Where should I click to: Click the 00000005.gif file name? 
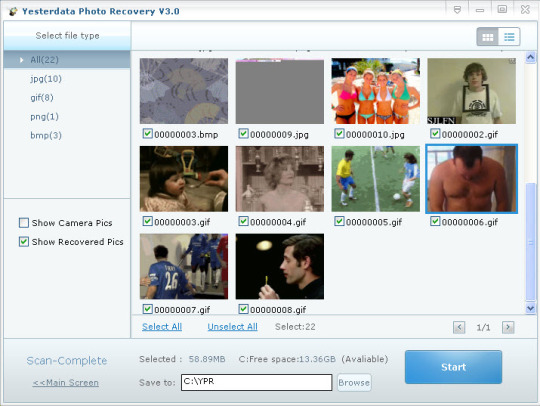pos(374,222)
